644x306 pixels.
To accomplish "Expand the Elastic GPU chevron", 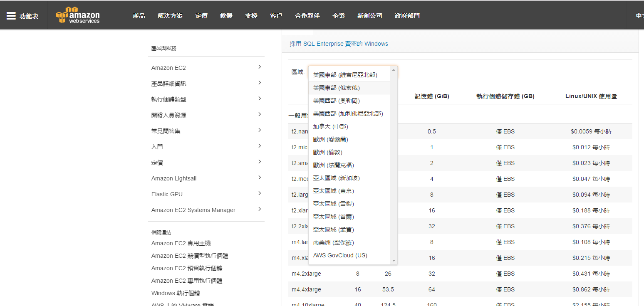I will click(x=260, y=193).
